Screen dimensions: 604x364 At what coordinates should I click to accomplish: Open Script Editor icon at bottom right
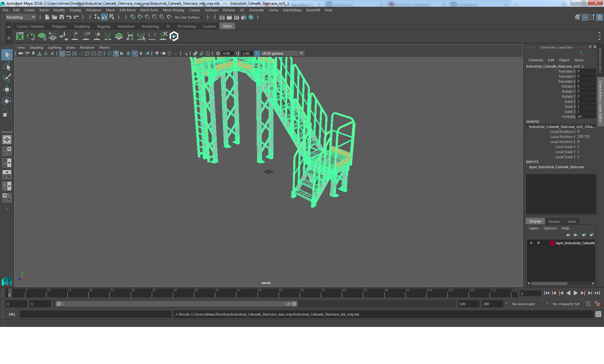click(598, 314)
